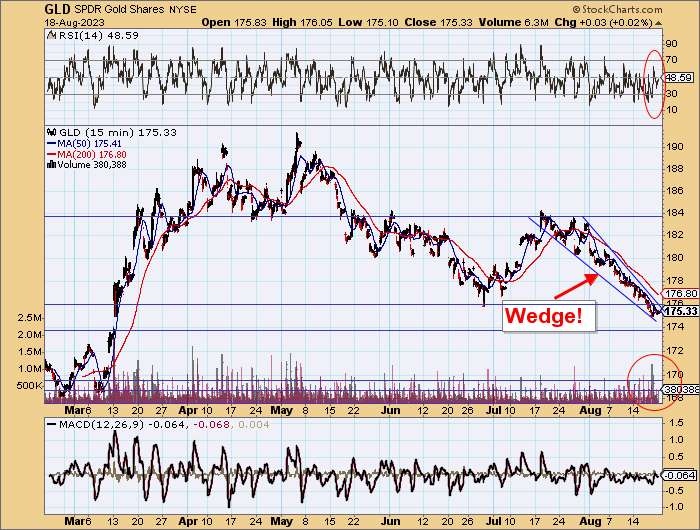
Task: Click 'Jun' on the price chart date axis
Action: [390, 410]
